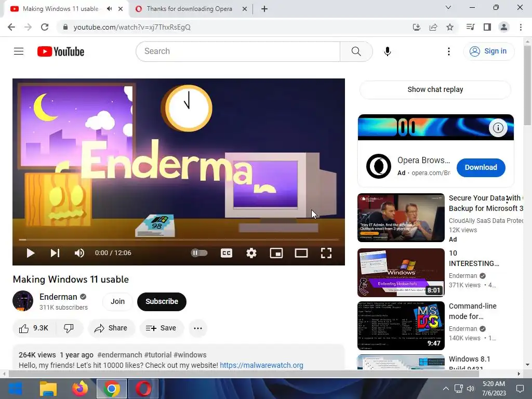Go to the YouTube home logo
Image resolution: width=532 pixels, height=399 pixels.
(61, 51)
